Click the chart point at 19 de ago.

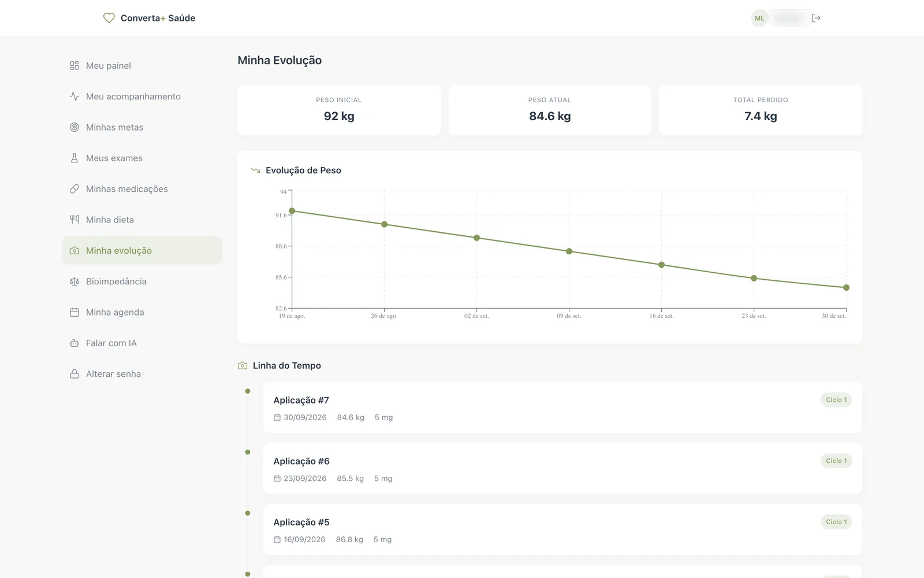292,211
